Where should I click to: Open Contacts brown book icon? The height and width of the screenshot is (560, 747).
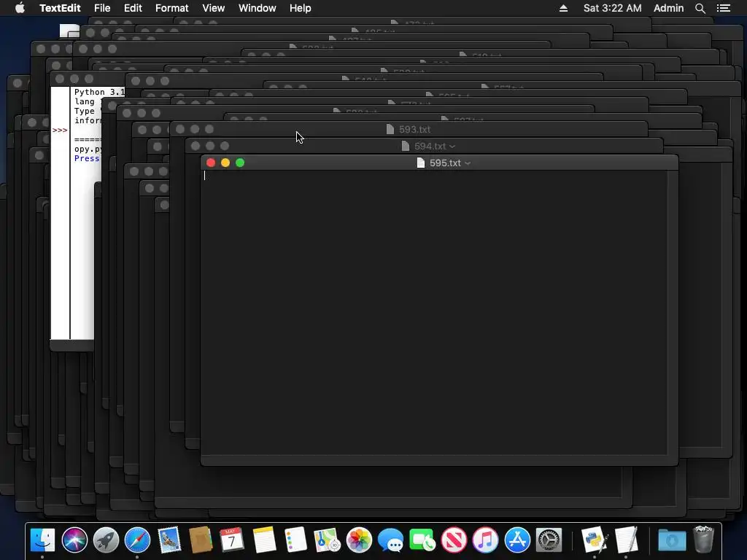pyautogui.click(x=201, y=540)
